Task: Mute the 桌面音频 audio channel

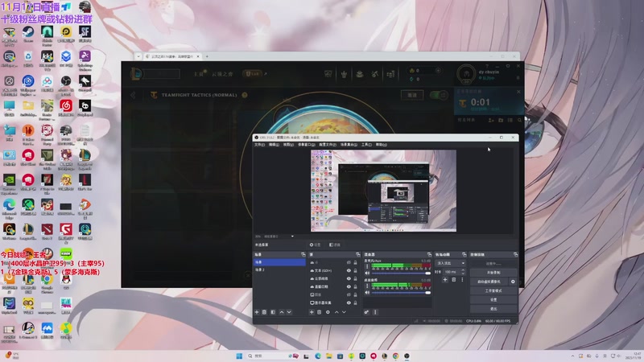Action: pyautogui.click(x=367, y=292)
